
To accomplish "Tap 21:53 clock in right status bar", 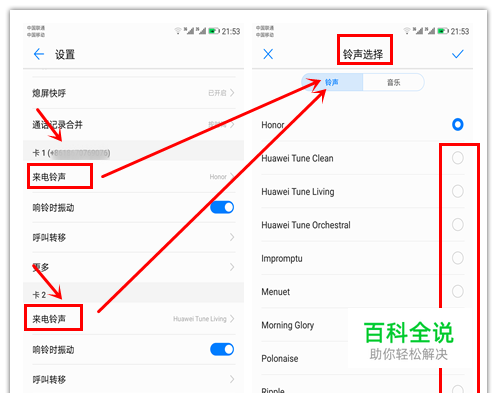I will tap(460, 31).
